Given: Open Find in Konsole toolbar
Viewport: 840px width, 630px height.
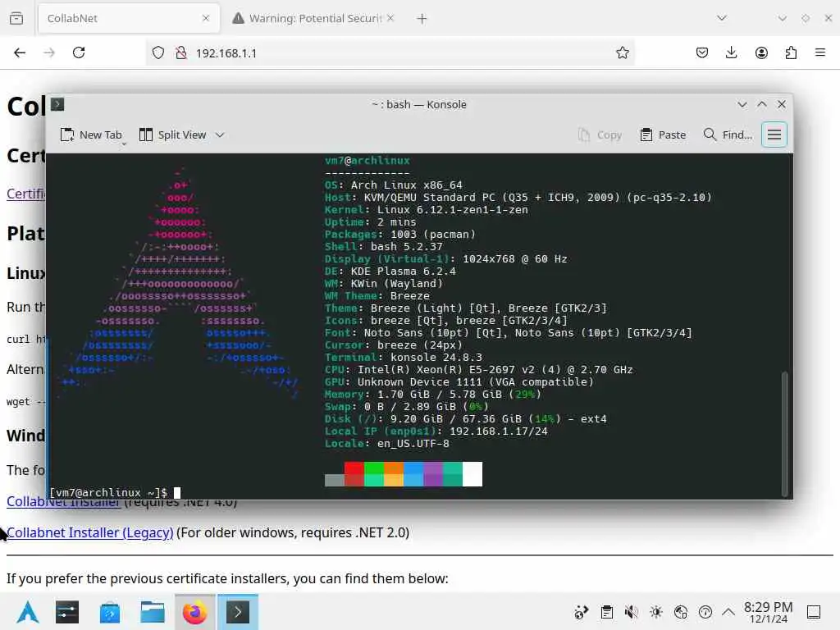Looking at the screenshot, I should [x=728, y=135].
